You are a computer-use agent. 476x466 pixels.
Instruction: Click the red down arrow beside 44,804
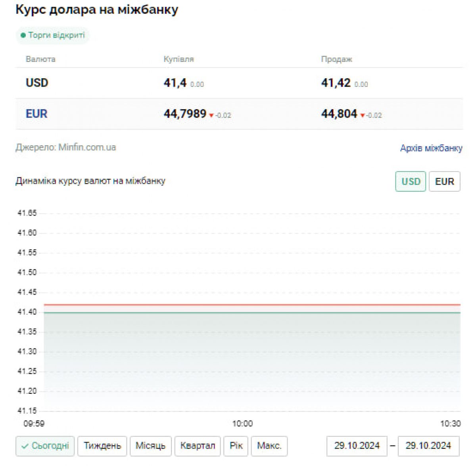[x=362, y=116]
